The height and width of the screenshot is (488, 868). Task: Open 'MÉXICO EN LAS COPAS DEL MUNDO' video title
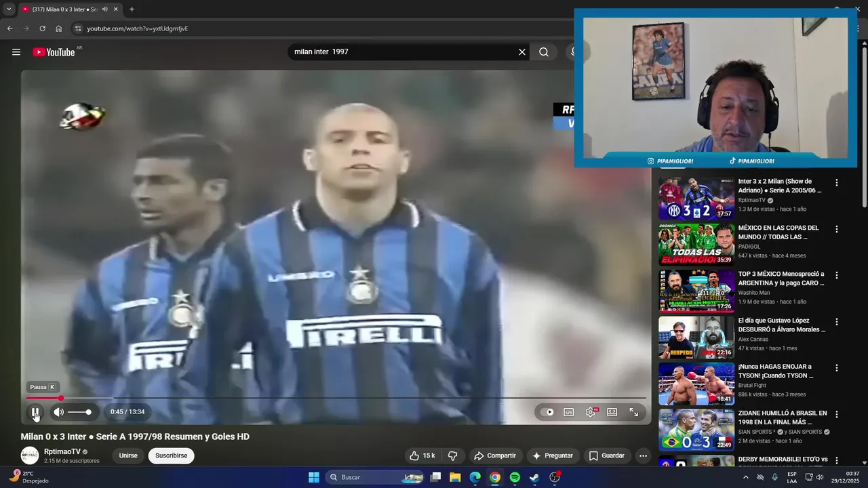click(x=778, y=232)
